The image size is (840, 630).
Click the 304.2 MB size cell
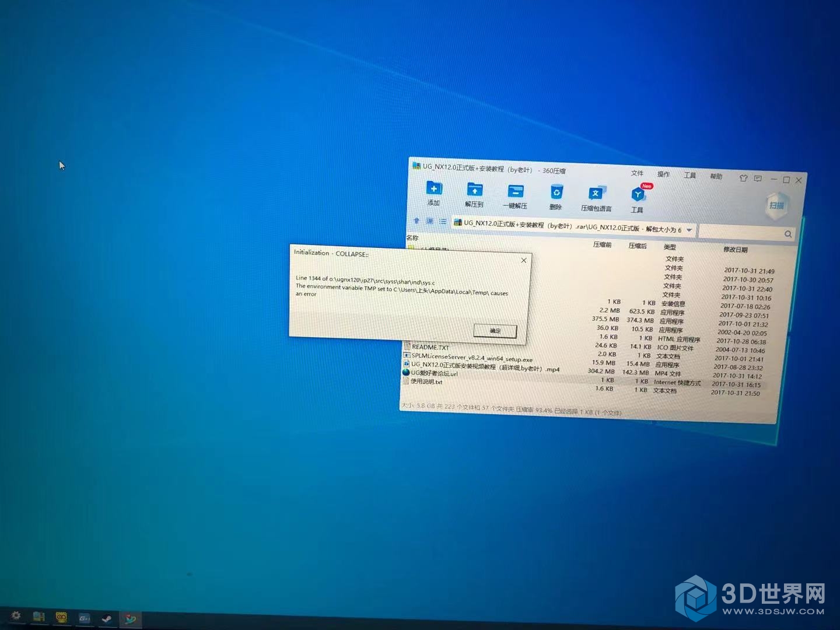601,371
